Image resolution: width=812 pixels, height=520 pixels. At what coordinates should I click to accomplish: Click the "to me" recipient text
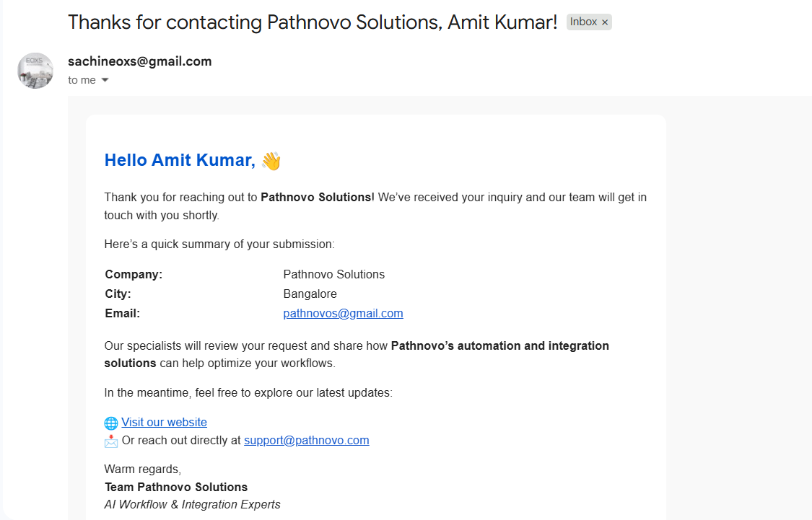(x=82, y=80)
